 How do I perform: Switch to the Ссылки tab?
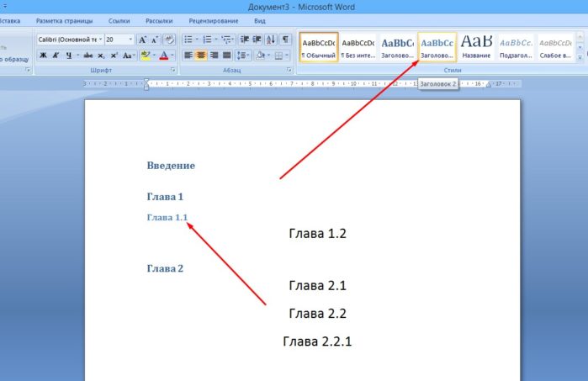tap(119, 21)
